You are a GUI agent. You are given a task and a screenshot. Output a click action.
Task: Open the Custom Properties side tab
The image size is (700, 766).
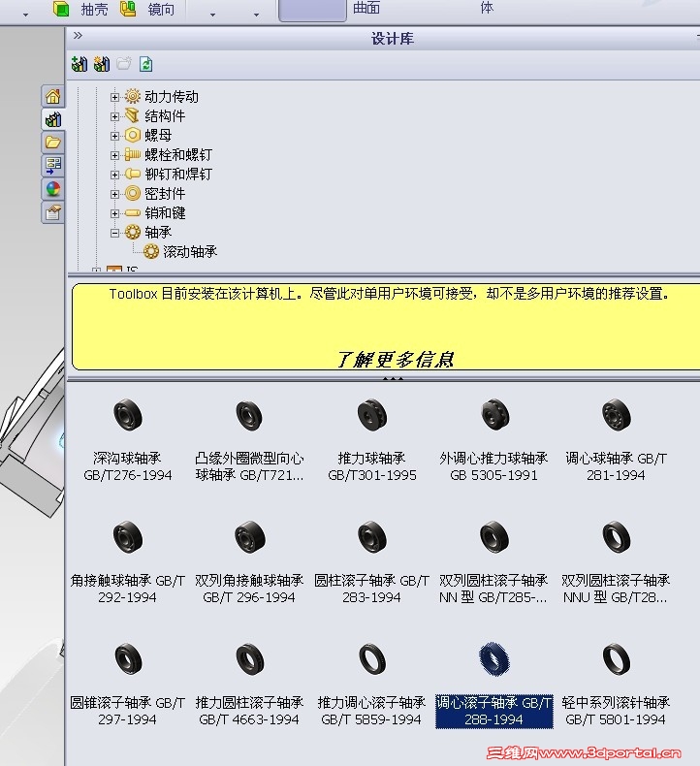52,212
